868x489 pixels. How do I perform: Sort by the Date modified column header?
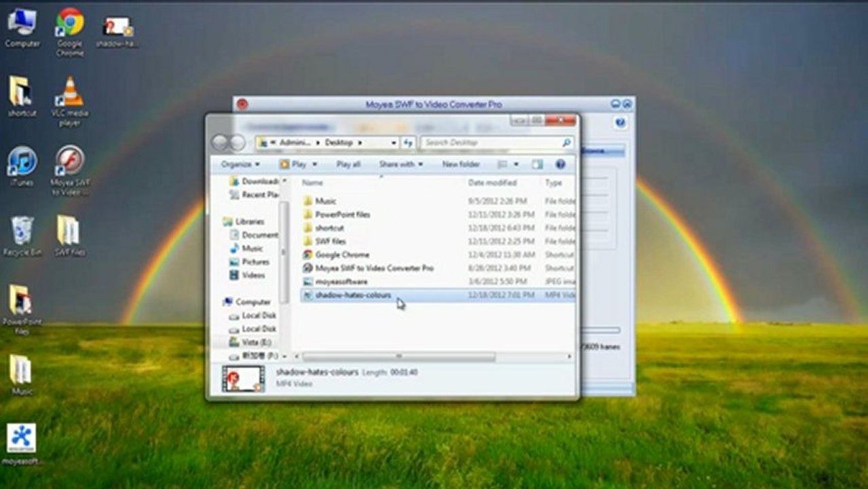[x=492, y=183]
